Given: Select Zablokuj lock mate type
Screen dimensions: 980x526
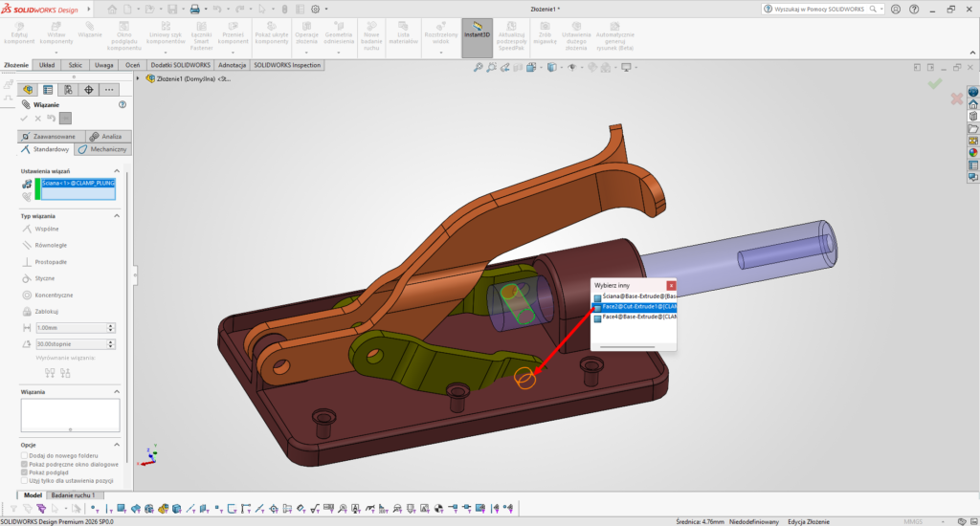Looking at the screenshot, I should pyautogui.click(x=40, y=311).
